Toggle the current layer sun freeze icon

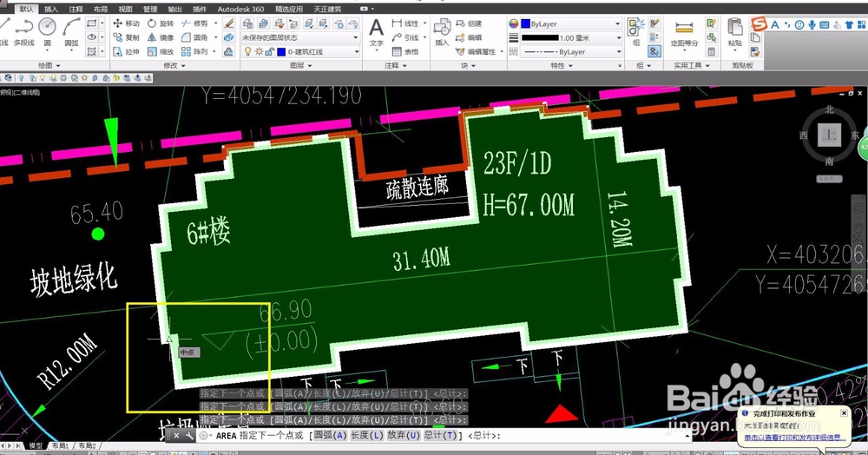click(x=258, y=51)
